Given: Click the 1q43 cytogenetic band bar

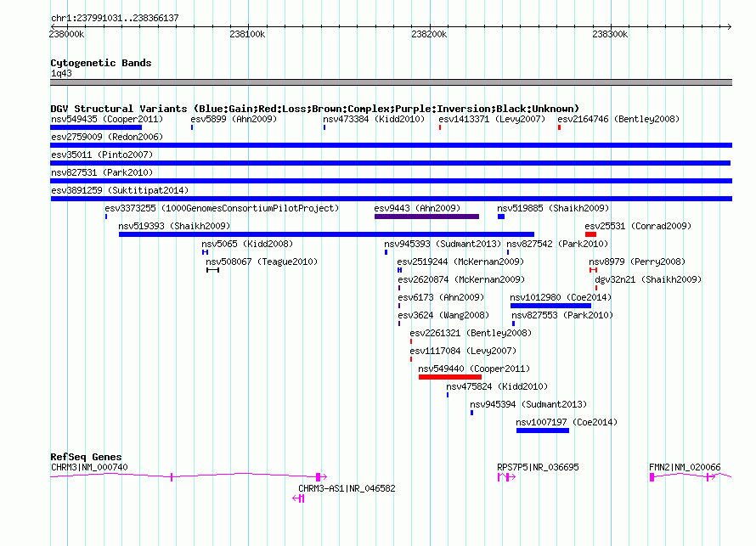Looking at the screenshot, I should pyautogui.click(x=391, y=82).
